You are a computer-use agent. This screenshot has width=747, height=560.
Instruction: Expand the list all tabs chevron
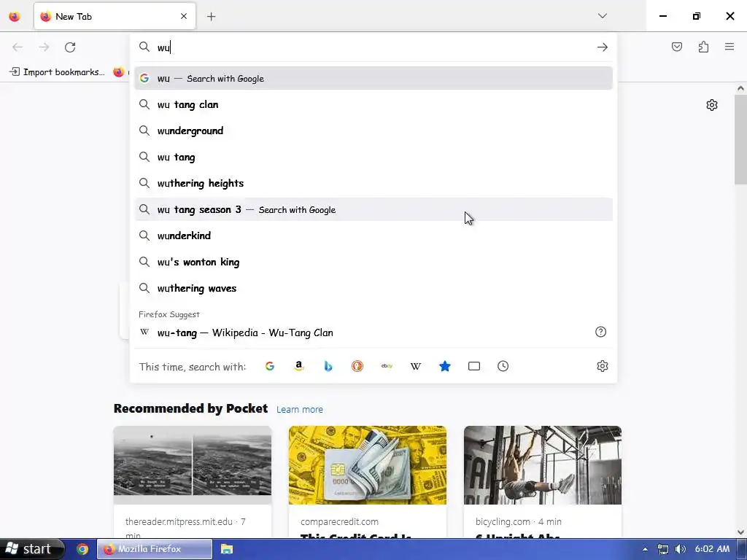tap(603, 16)
